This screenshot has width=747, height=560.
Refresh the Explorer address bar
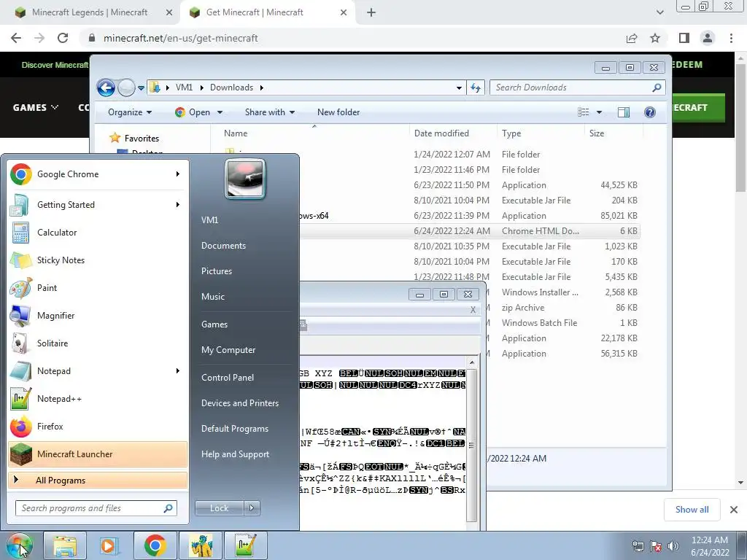476,87
